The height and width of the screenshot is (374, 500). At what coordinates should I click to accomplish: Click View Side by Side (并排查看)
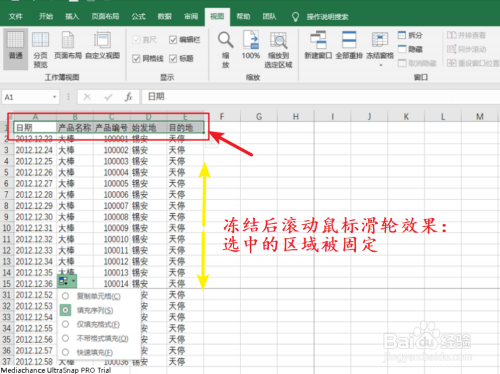point(466,35)
